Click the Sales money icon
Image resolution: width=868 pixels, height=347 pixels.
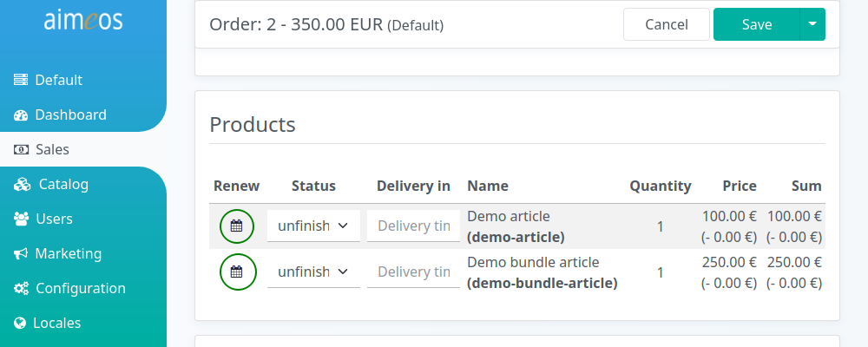point(21,149)
